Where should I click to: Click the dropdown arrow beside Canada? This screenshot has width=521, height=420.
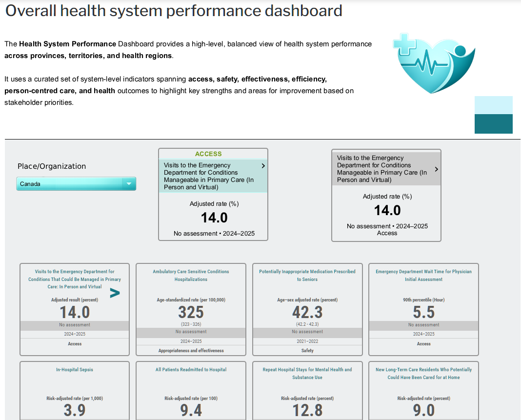129,184
